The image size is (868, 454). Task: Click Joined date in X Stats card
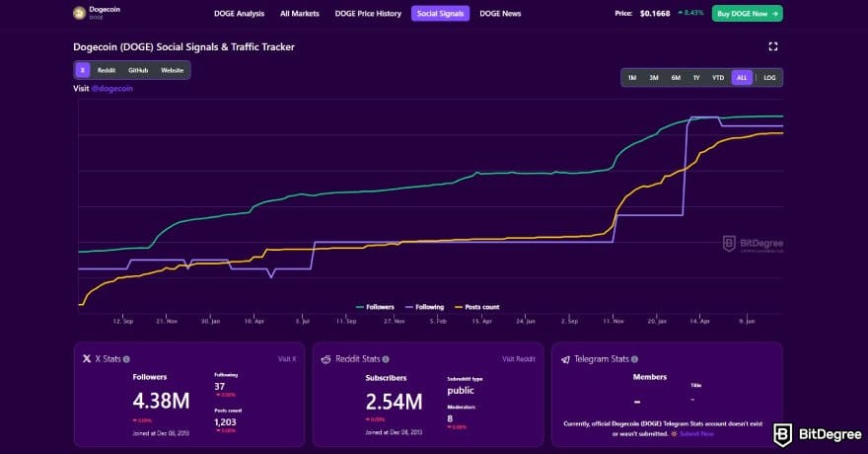pyautogui.click(x=161, y=433)
